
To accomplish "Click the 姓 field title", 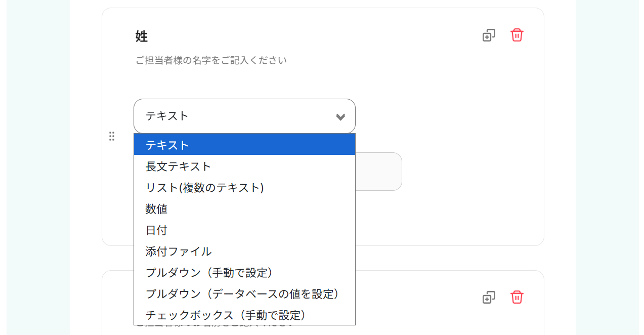I will (142, 36).
